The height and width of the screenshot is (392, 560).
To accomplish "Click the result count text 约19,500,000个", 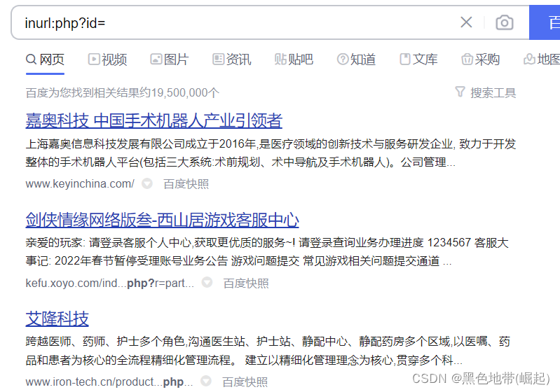I will (179, 92).
